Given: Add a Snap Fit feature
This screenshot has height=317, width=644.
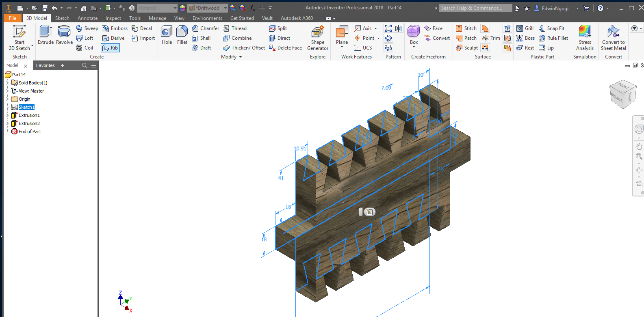Looking at the screenshot, I should click(551, 28).
